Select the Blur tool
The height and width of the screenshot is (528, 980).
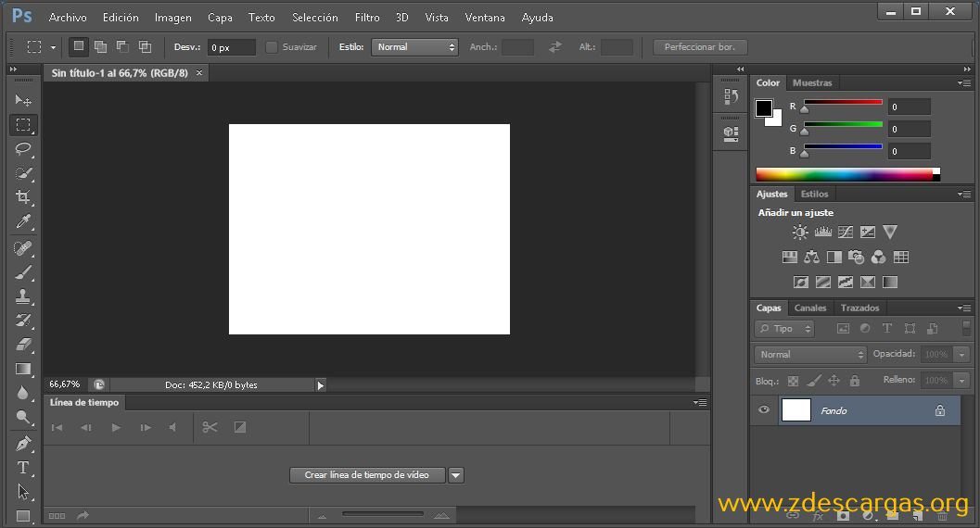pos(23,393)
